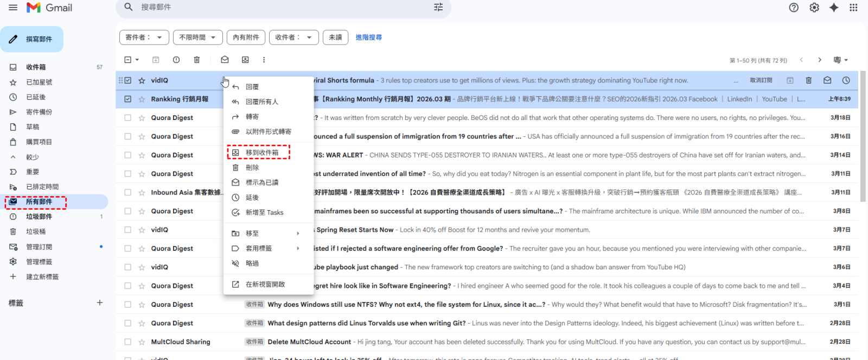The image size is (868, 360).
Task: Uncheck the Rankking 行銷月報 checkbox
Action: [127, 99]
